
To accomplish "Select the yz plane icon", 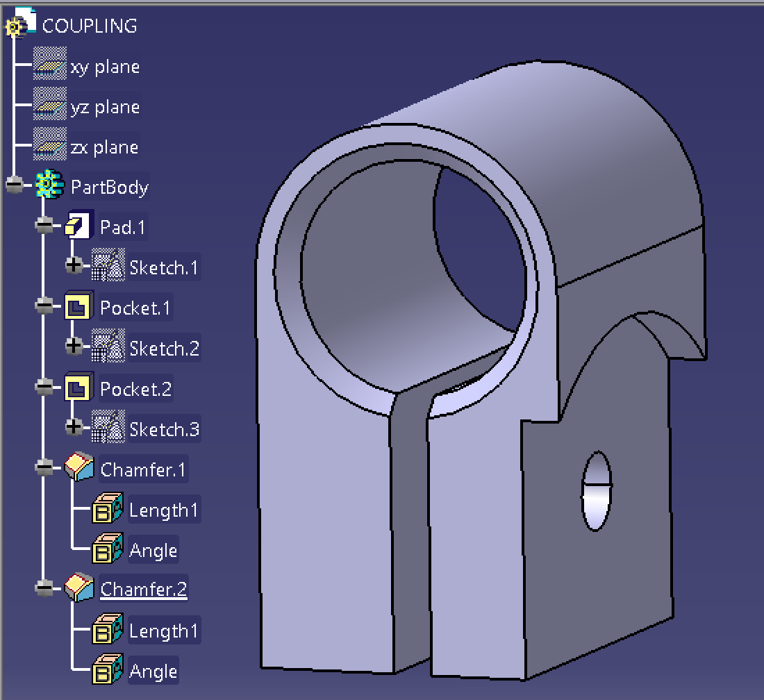I will point(49,107).
